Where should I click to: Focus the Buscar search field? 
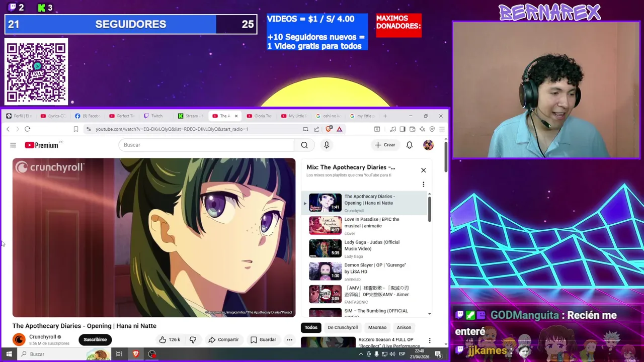pyautogui.click(x=206, y=145)
